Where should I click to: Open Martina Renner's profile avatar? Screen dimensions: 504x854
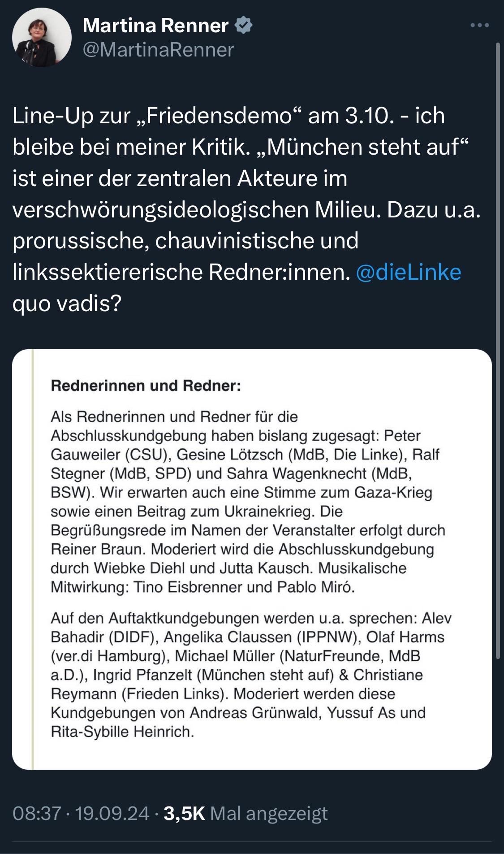coord(42,38)
